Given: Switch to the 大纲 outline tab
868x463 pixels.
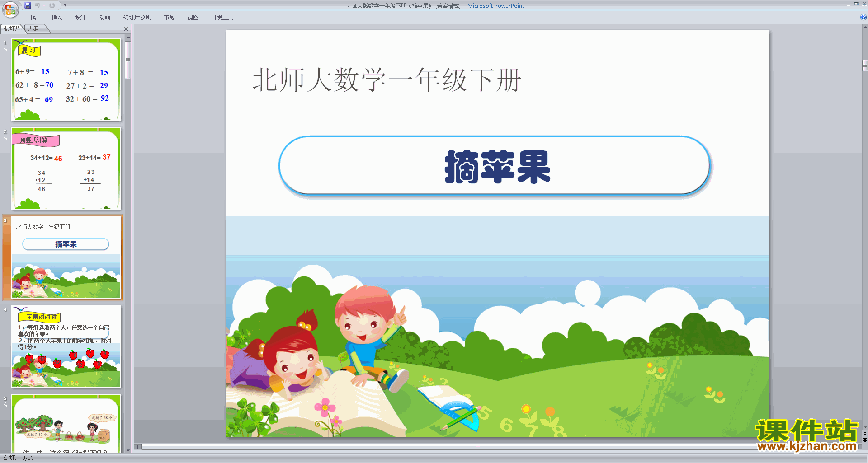Looking at the screenshot, I should [x=33, y=29].
